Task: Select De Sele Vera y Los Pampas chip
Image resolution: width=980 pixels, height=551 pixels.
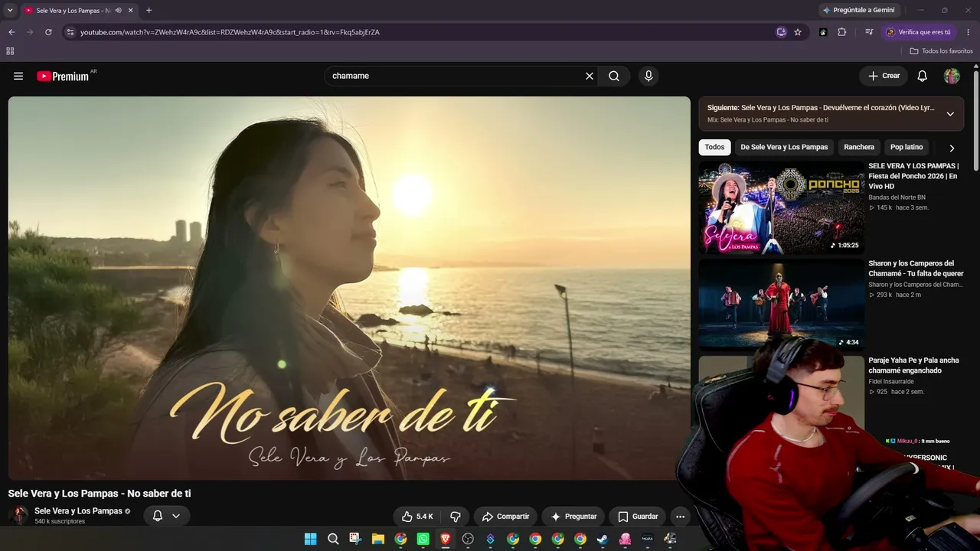Action: (784, 147)
